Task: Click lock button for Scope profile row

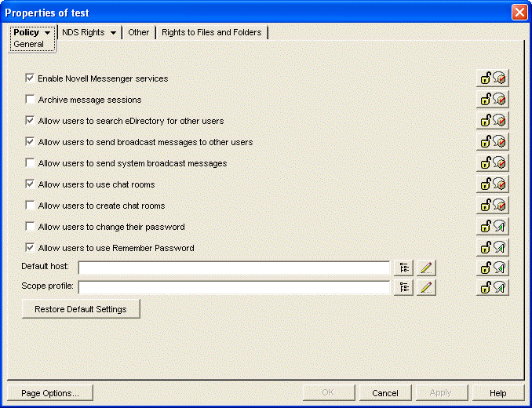Action: (492, 288)
